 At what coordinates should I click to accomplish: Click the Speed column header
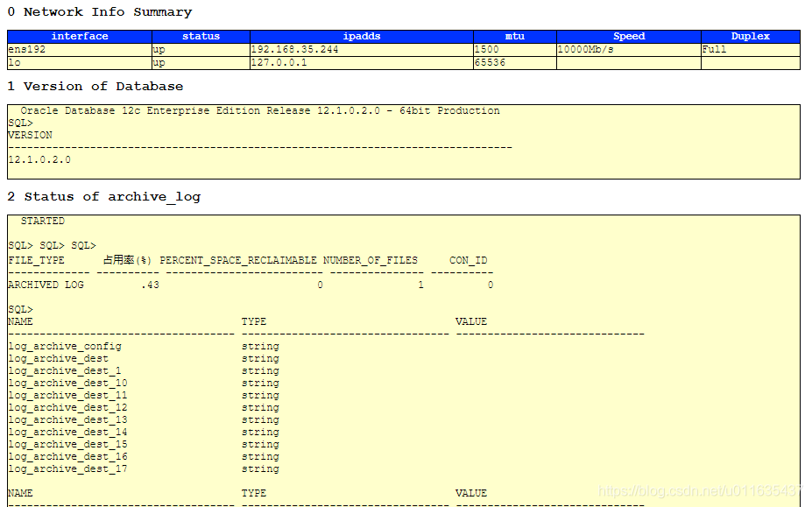629,36
